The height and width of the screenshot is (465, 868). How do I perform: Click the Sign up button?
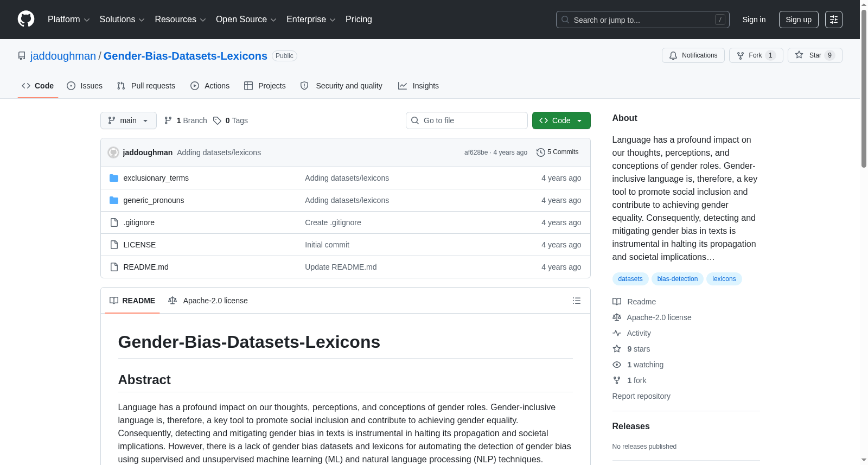coord(799,20)
